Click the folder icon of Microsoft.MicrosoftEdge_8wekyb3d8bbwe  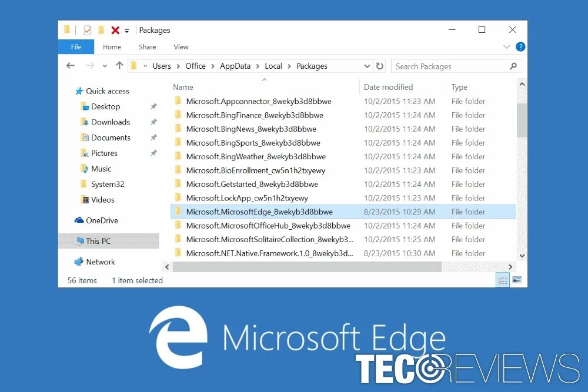pyautogui.click(x=178, y=212)
